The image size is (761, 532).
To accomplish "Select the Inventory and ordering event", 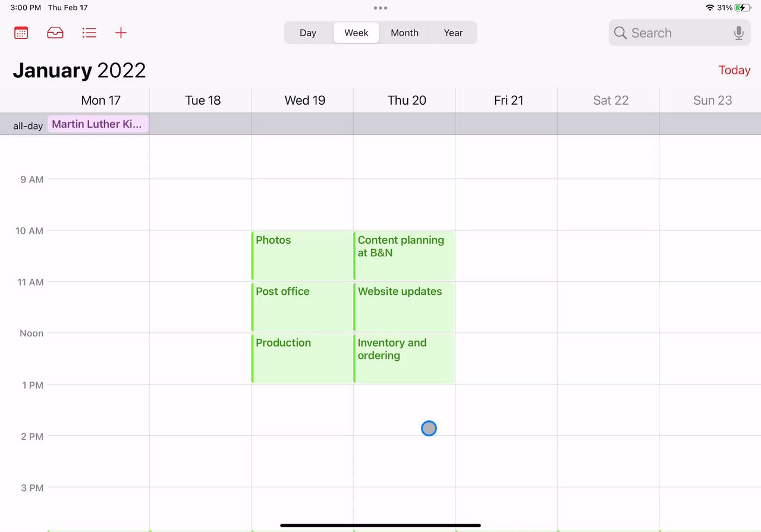I will point(404,358).
